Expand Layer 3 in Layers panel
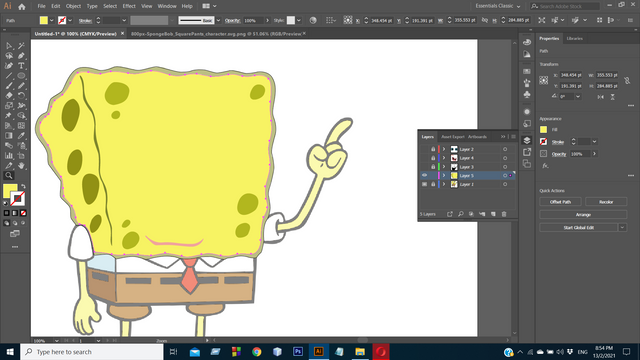The width and height of the screenshot is (640, 360). (x=444, y=167)
